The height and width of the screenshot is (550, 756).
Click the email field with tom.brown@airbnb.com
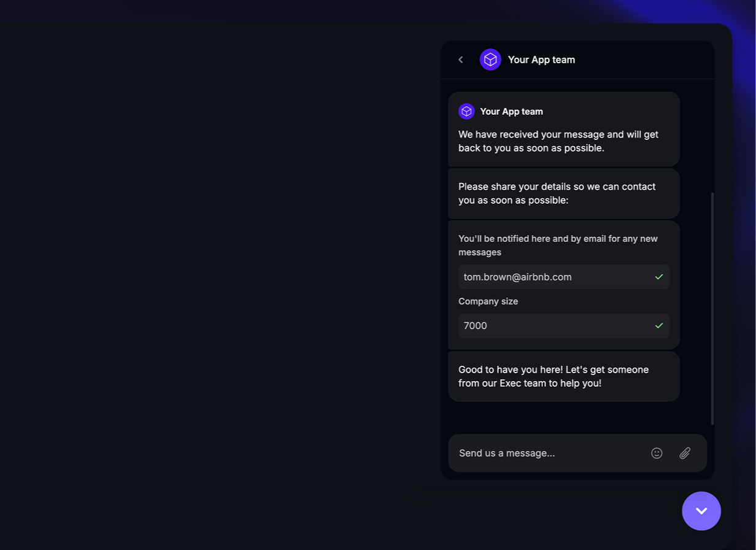[552, 277]
